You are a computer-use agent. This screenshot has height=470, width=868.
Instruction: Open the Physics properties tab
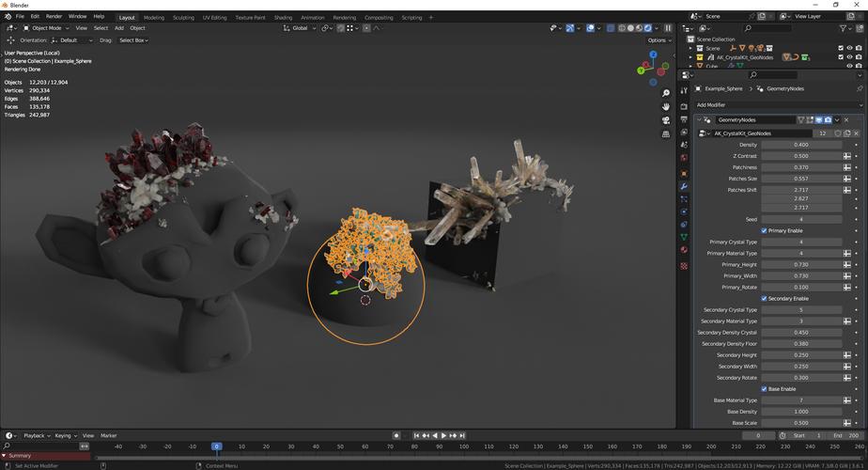pyautogui.click(x=684, y=211)
